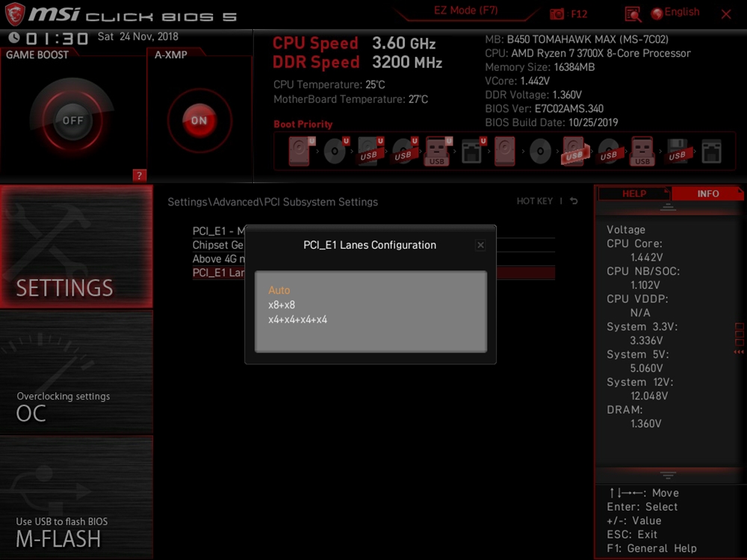Toggle the GAME BOOST knob currently OFF
The height and width of the screenshot is (560, 747).
pos(72,120)
